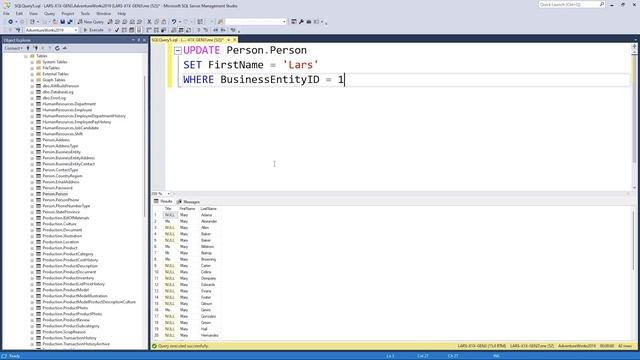Click the Parse query checkmark icon
This screenshot has height=360, width=640.
(117, 30)
